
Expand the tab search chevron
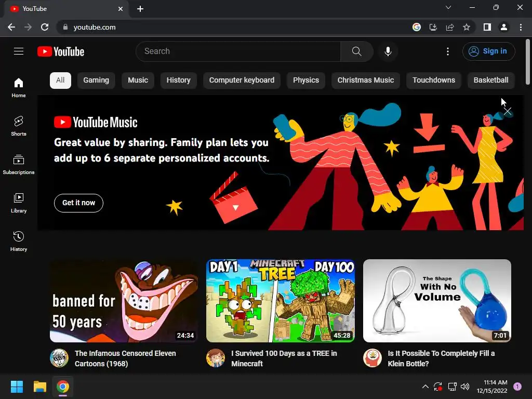click(448, 7)
